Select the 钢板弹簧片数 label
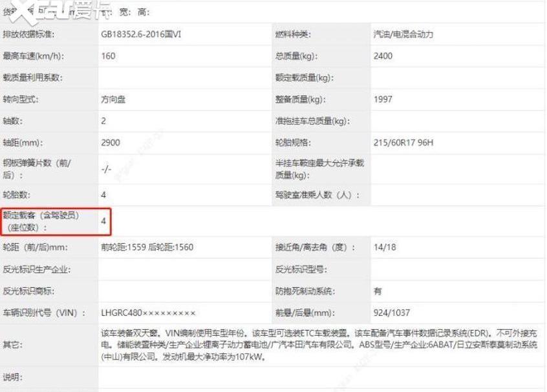Screen dimensions: 547x392 pos(37,169)
